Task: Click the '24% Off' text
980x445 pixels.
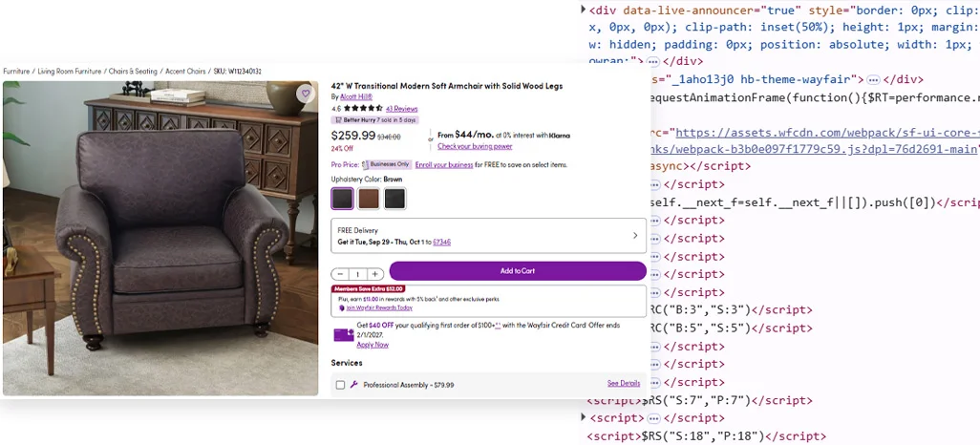Action: coord(342,148)
